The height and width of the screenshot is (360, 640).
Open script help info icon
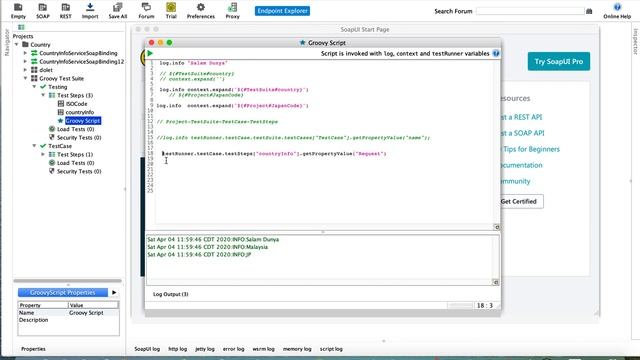tap(496, 53)
